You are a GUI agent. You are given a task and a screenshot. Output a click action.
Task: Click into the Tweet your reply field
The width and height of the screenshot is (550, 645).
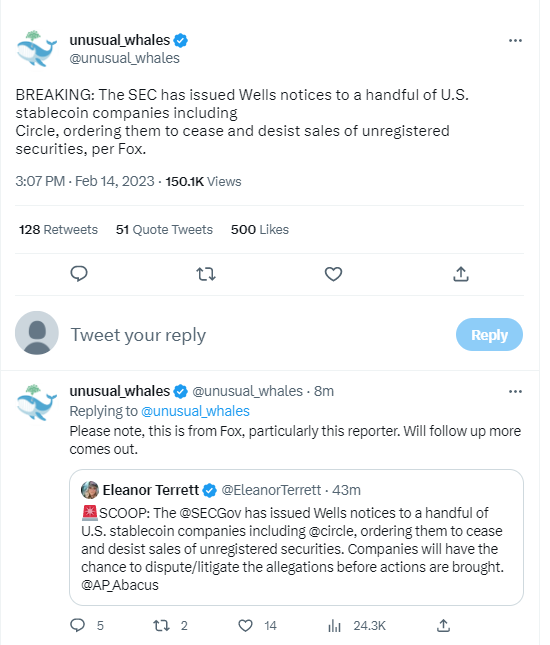255,335
